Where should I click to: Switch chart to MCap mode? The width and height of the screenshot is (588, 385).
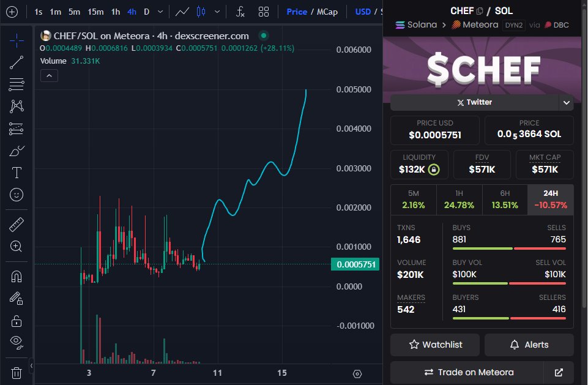(327, 12)
